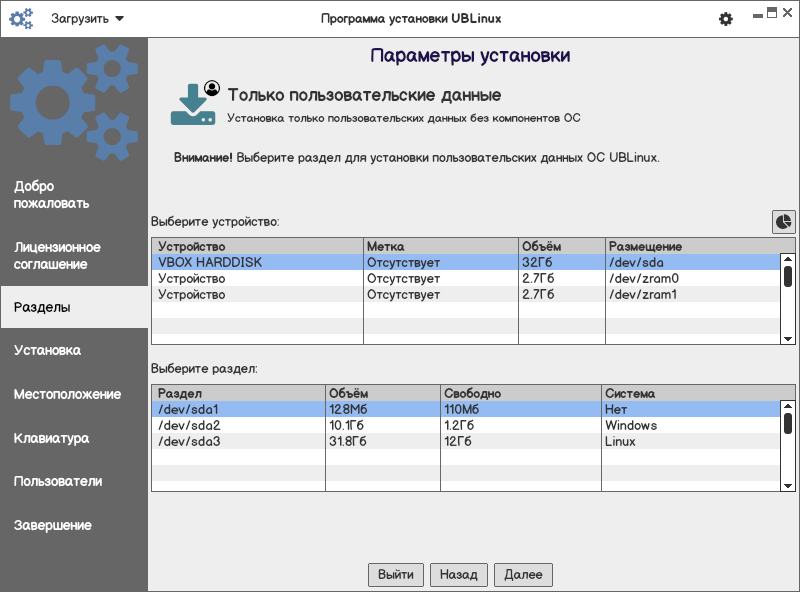
Task: Click the Windows system cell
Action: (x=691, y=425)
